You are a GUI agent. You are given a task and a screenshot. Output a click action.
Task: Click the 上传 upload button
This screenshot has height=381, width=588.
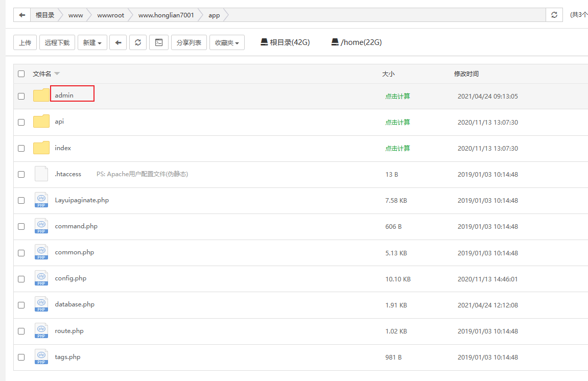point(25,43)
